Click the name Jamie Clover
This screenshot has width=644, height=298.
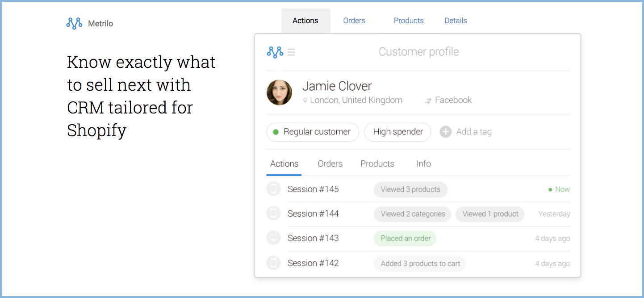tap(337, 86)
